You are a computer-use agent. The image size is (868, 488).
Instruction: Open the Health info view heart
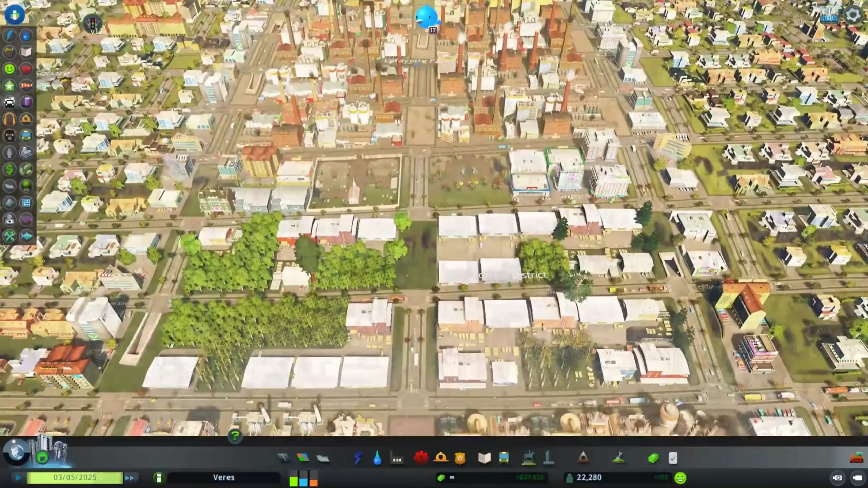tap(26, 69)
